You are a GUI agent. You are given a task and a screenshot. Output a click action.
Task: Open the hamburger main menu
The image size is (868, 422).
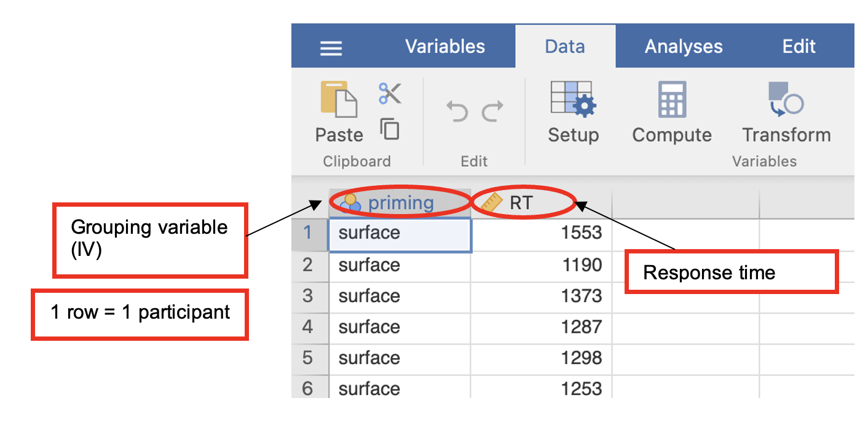tap(331, 47)
